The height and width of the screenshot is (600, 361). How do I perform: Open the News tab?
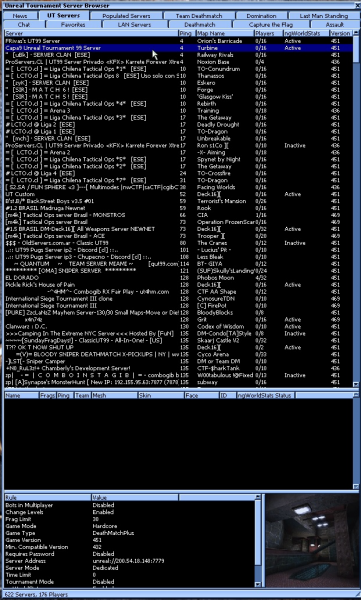20,16
